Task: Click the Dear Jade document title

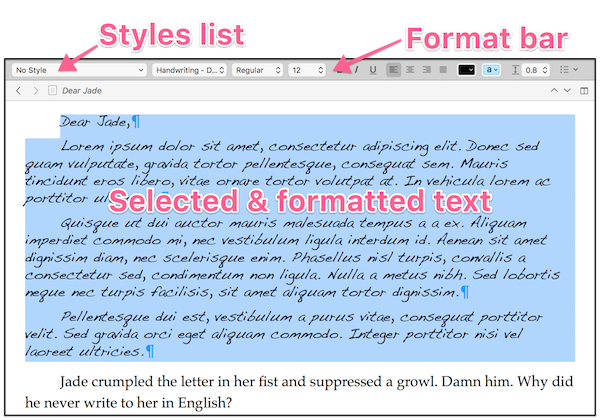Action: [x=82, y=91]
